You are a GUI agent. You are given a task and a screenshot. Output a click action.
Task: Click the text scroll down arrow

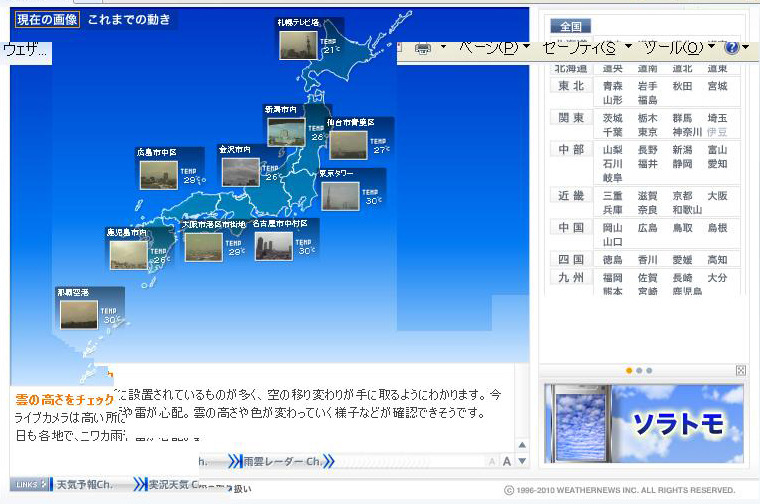click(x=522, y=461)
